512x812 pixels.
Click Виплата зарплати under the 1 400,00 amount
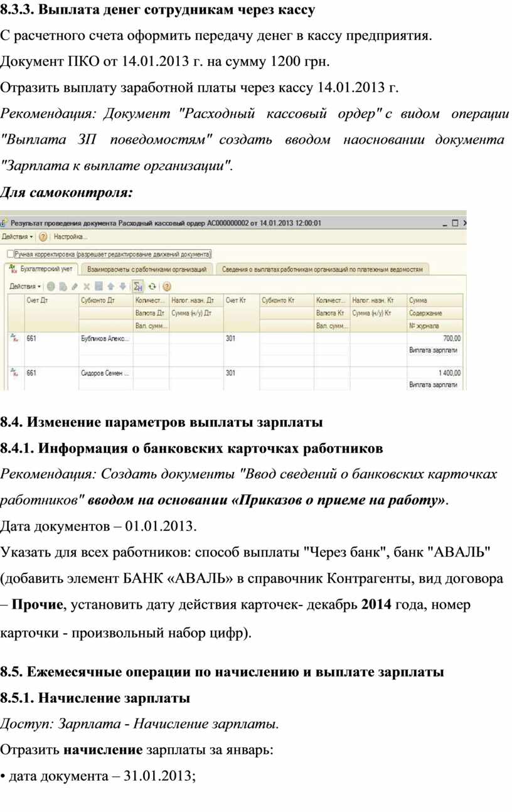point(434,385)
